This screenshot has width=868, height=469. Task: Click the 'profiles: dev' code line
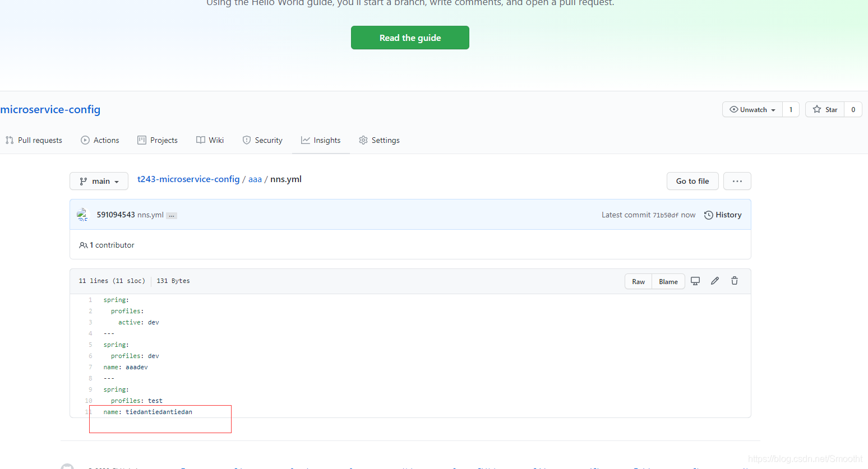(x=135, y=356)
